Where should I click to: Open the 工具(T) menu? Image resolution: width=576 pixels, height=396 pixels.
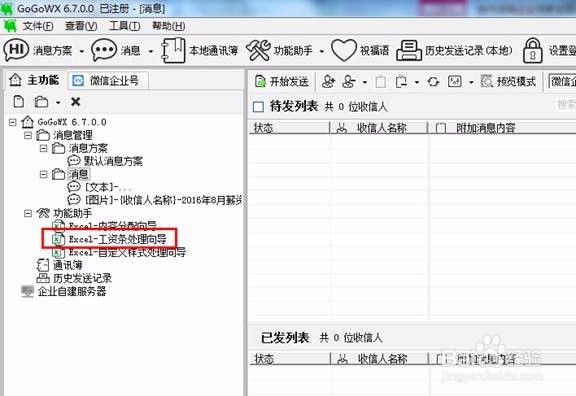pos(125,26)
